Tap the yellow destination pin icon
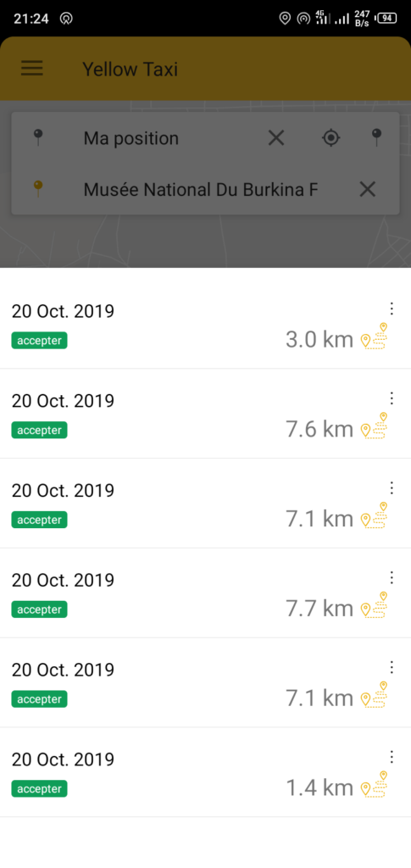This screenshot has height=868, width=411. (x=38, y=189)
